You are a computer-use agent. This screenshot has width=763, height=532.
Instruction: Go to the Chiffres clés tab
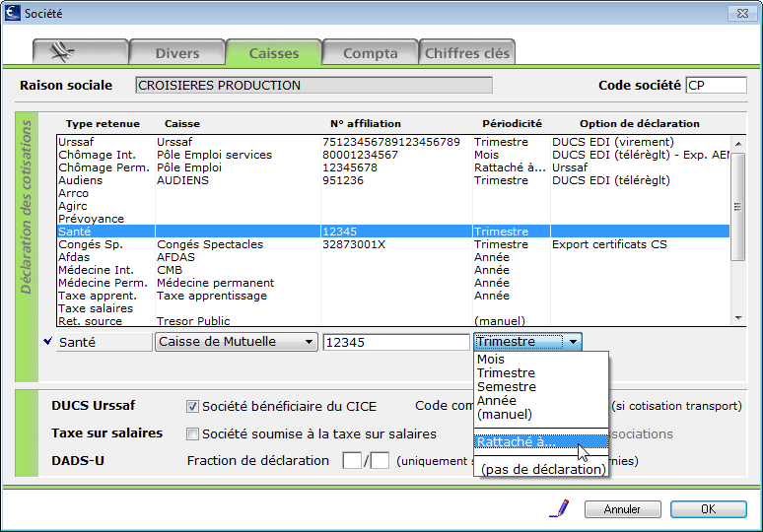coord(466,52)
